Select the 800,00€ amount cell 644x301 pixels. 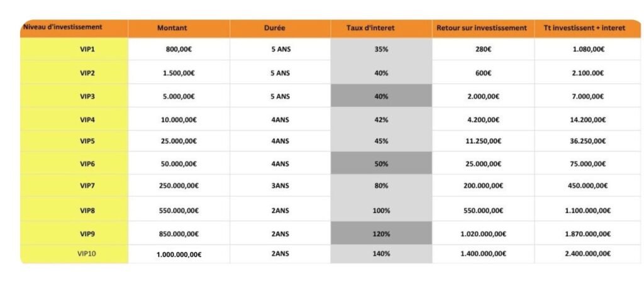pyautogui.click(x=179, y=50)
